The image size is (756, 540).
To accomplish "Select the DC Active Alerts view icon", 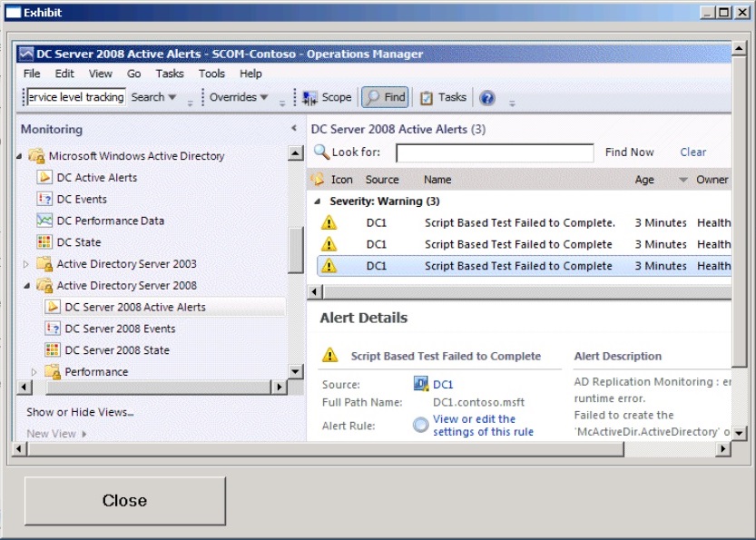I will click(44, 178).
